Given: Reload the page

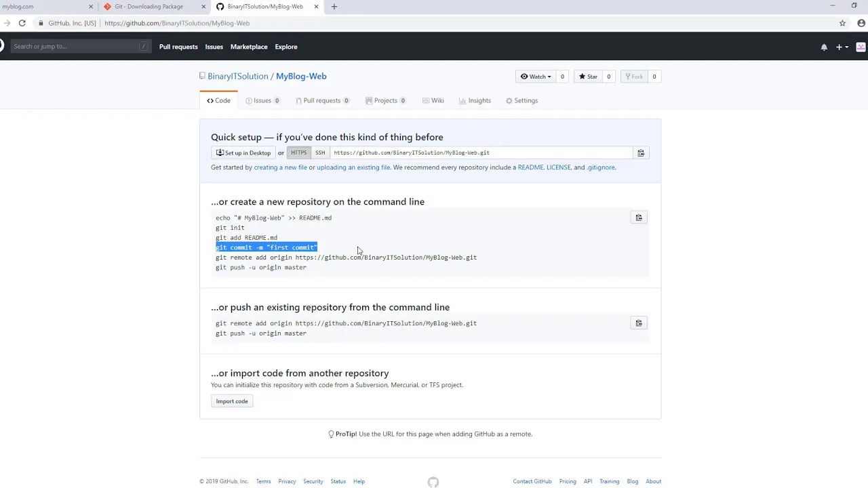Looking at the screenshot, I should tap(22, 23).
